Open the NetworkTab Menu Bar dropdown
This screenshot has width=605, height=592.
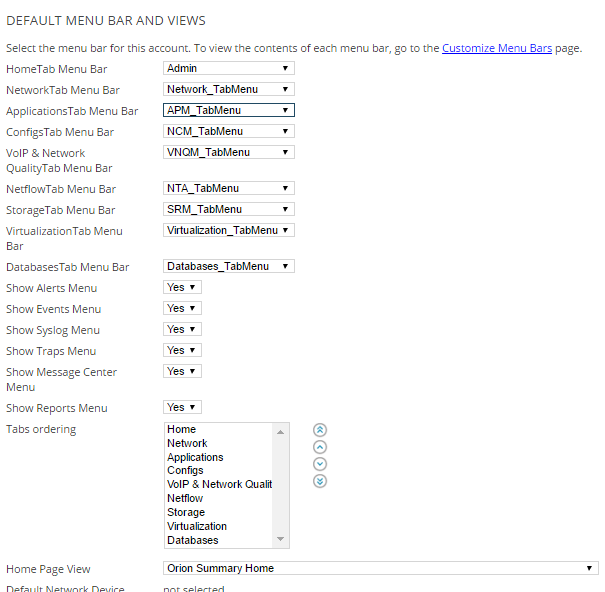pos(229,89)
